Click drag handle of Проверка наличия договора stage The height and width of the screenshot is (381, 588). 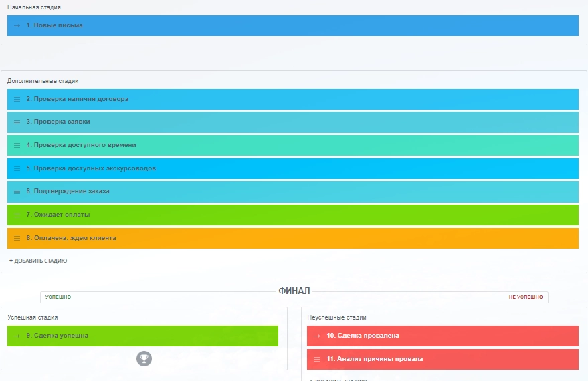point(17,99)
